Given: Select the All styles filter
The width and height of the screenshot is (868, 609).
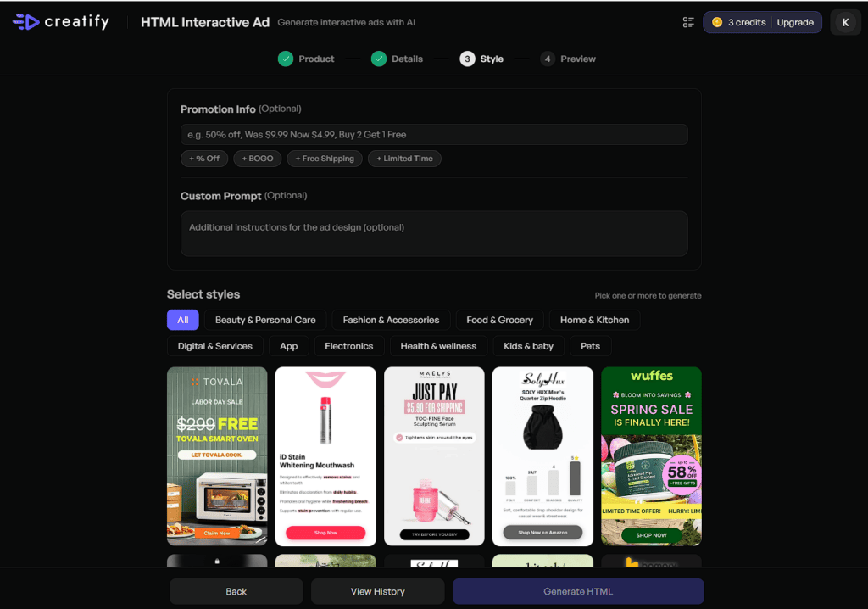Looking at the screenshot, I should coord(183,320).
